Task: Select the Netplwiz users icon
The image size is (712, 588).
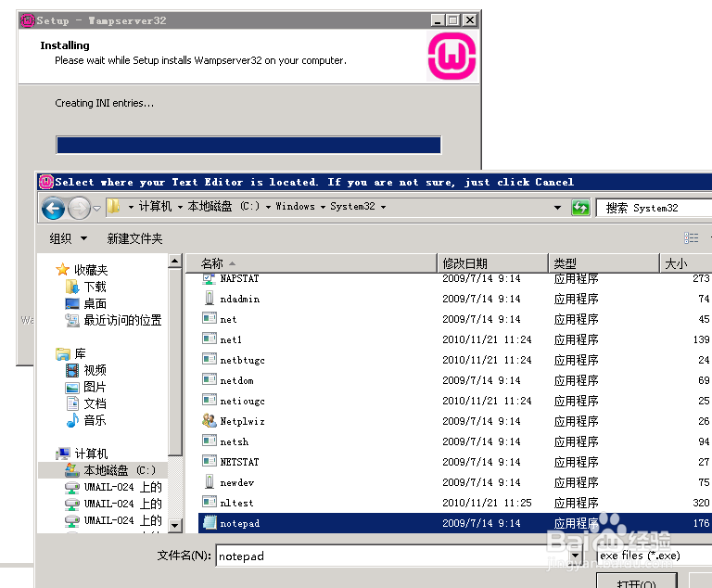Action: coord(210,420)
